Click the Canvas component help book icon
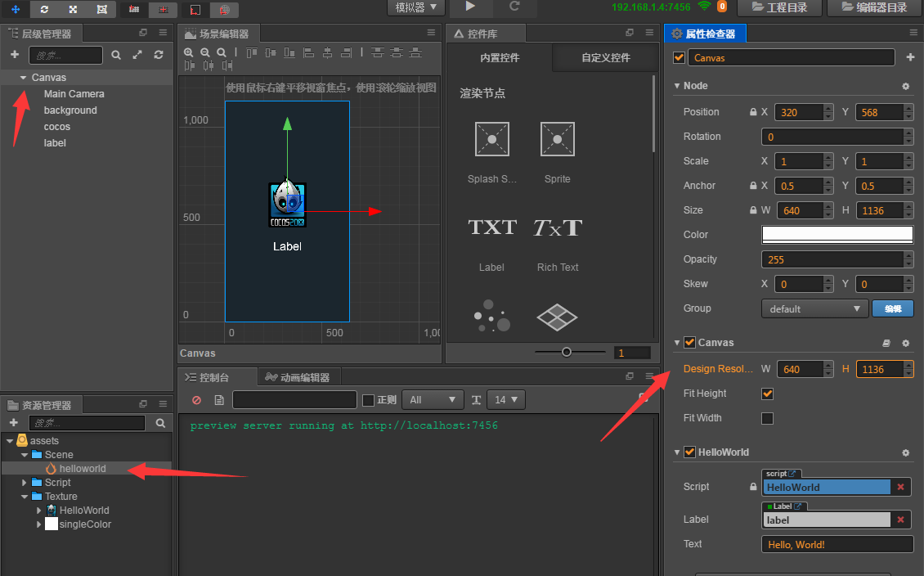924x576 pixels. (x=886, y=343)
